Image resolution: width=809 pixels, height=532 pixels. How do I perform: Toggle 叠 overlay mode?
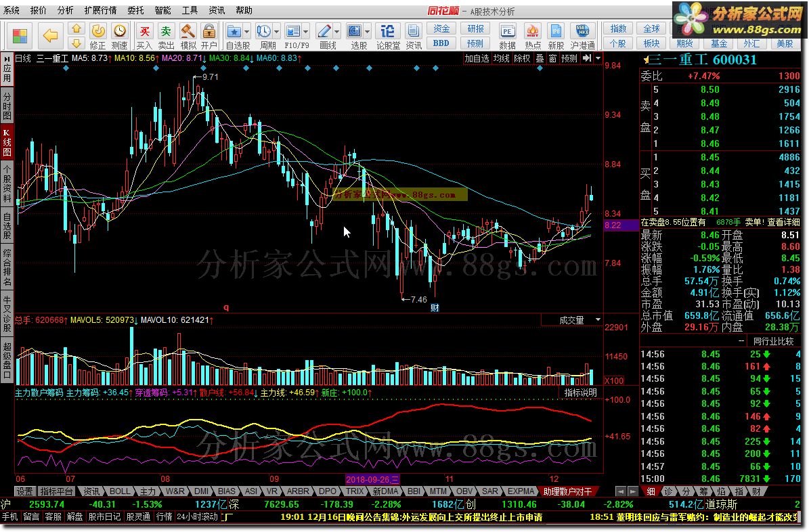pos(540,58)
